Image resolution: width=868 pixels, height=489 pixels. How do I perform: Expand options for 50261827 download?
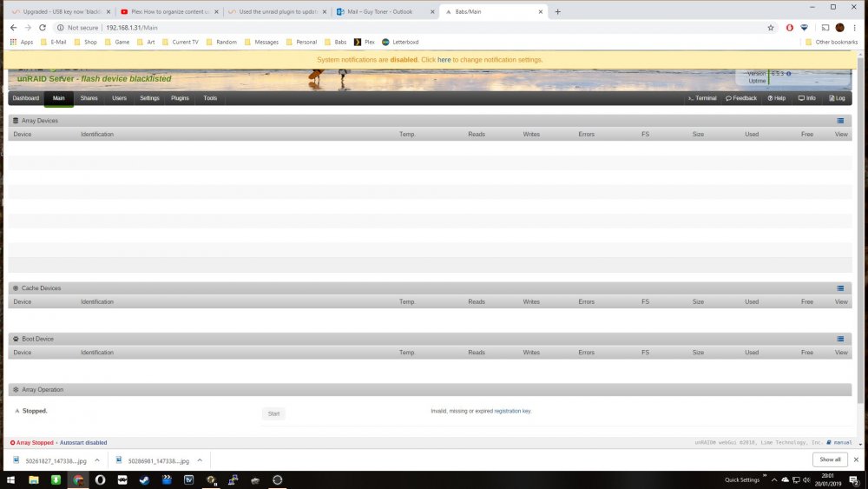pos(97,460)
